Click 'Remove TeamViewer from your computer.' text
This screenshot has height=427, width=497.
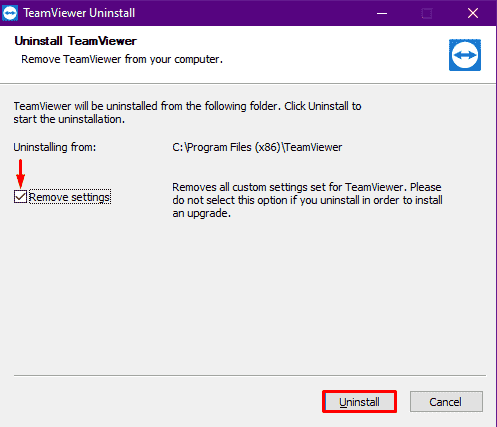122,59
